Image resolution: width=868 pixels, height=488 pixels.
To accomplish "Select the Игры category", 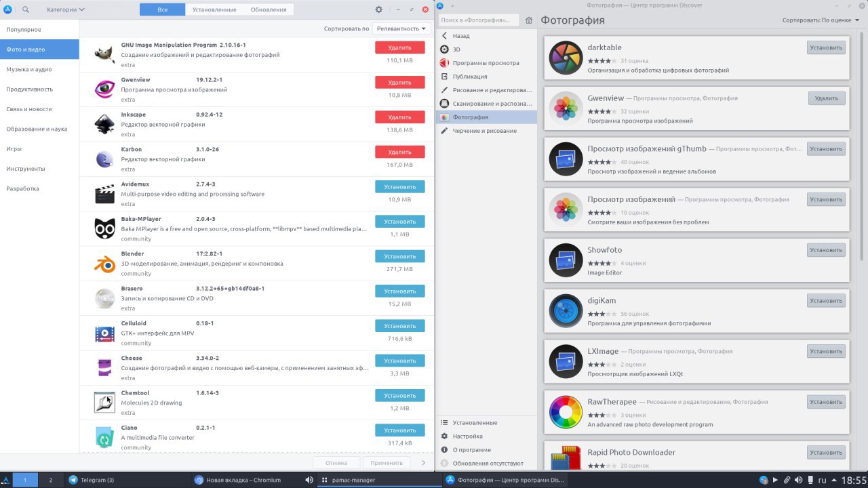I will 39,148.
